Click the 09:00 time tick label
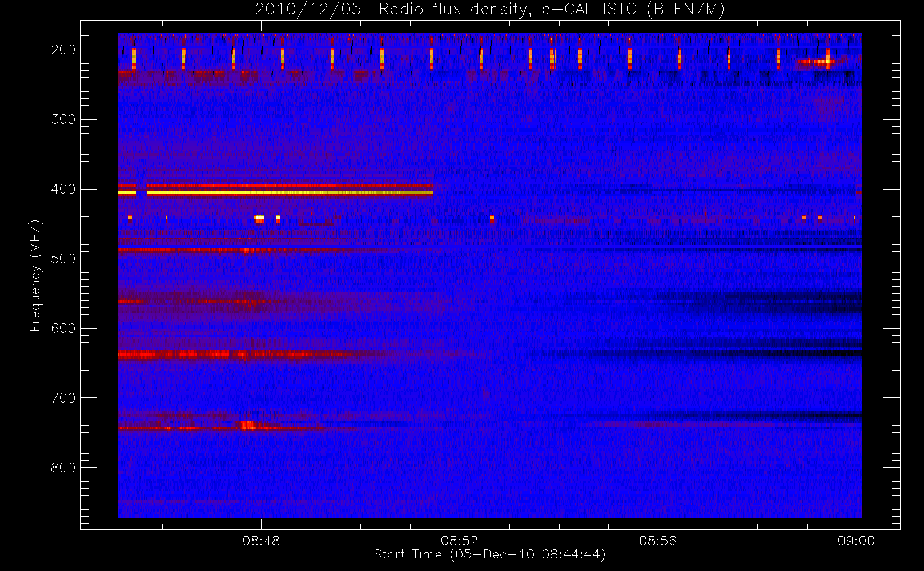 tap(856, 541)
